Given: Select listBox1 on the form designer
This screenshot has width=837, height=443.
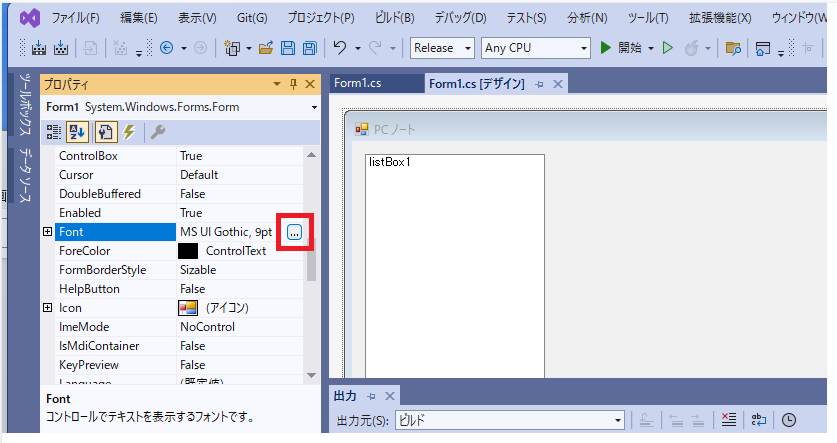Looking at the screenshot, I should [x=455, y=260].
